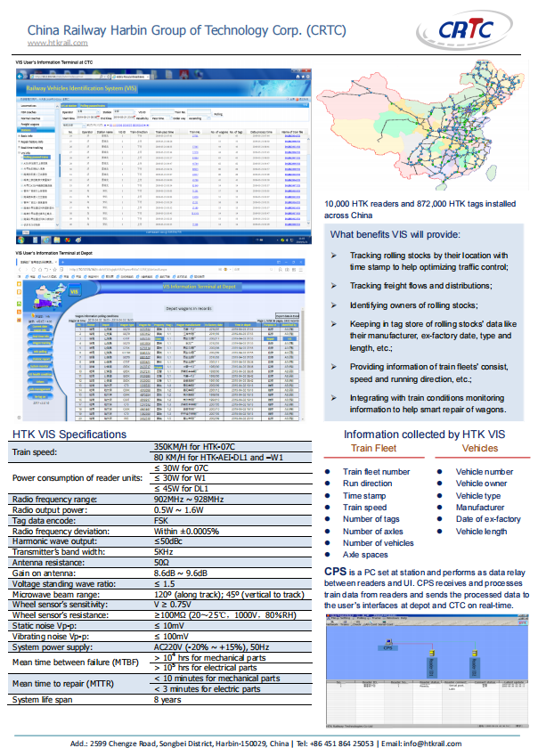Click the CPS software screenshot image
The height and width of the screenshot is (756, 538).
[428, 671]
